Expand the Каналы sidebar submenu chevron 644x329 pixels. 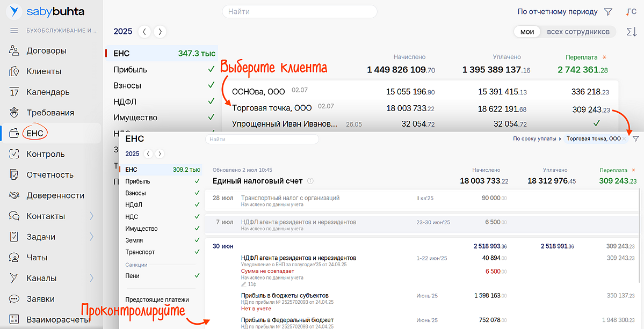(x=91, y=278)
